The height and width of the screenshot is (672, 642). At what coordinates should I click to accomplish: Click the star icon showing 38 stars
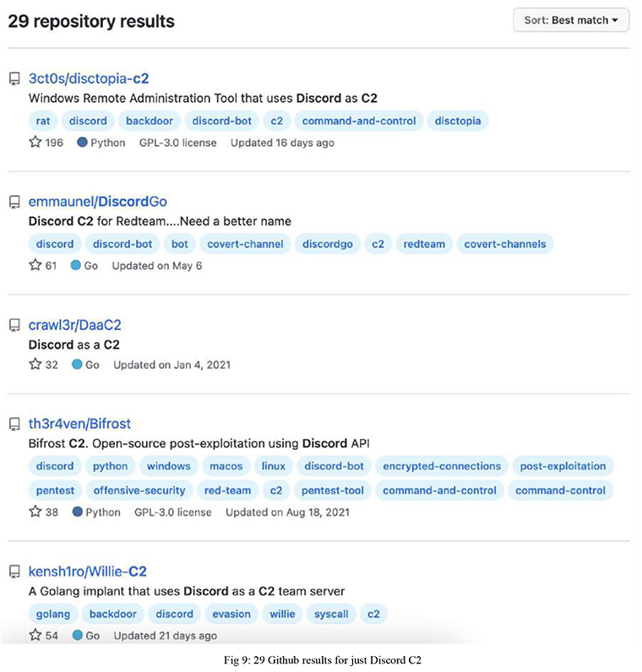[35, 512]
